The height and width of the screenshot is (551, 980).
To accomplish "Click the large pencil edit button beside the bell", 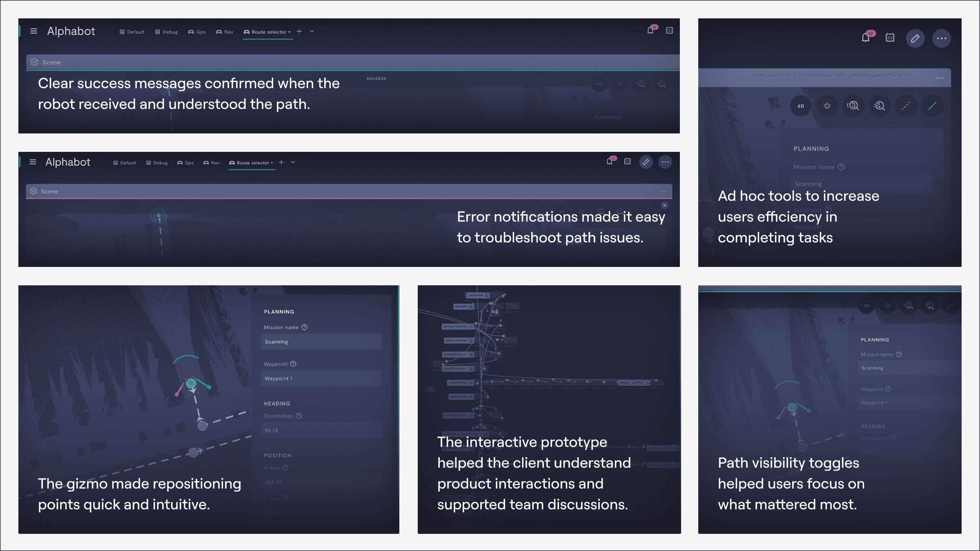I will (915, 38).
